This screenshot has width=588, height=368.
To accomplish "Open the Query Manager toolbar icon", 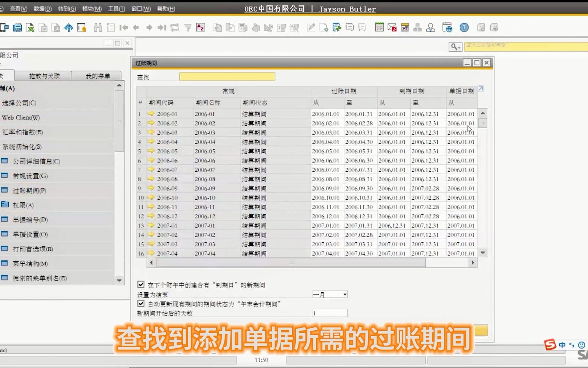I will coord(337,28).
